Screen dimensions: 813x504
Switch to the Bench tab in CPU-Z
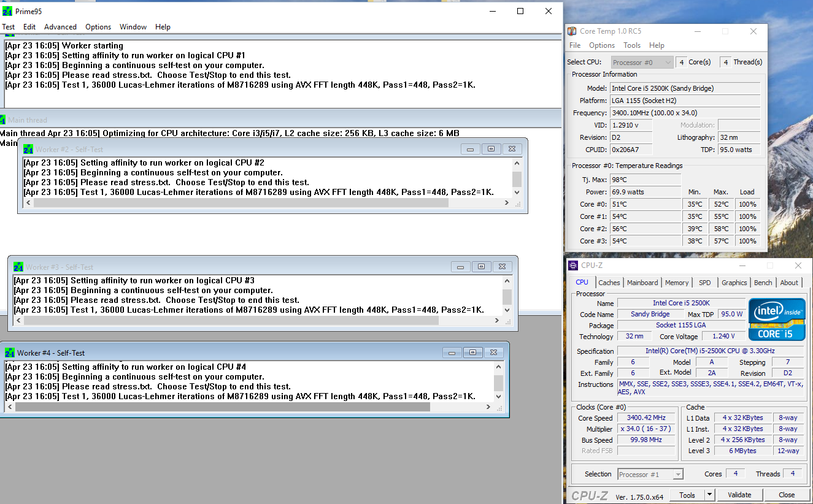763,283
